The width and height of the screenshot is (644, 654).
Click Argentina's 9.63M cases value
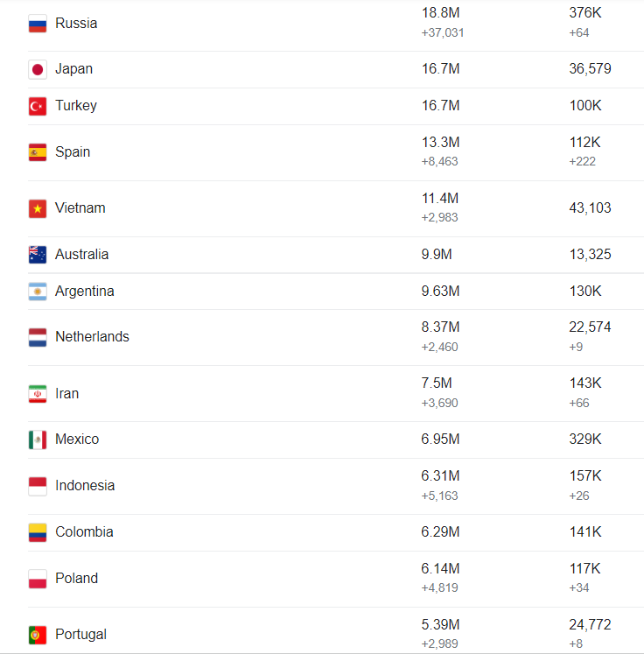tap(441, 292)
